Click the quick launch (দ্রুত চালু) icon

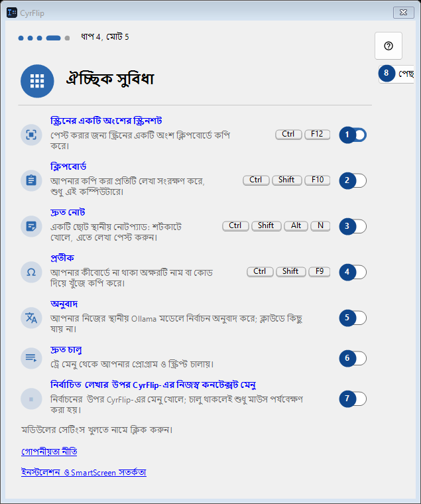pyautogui.click(x=31, y=358)
